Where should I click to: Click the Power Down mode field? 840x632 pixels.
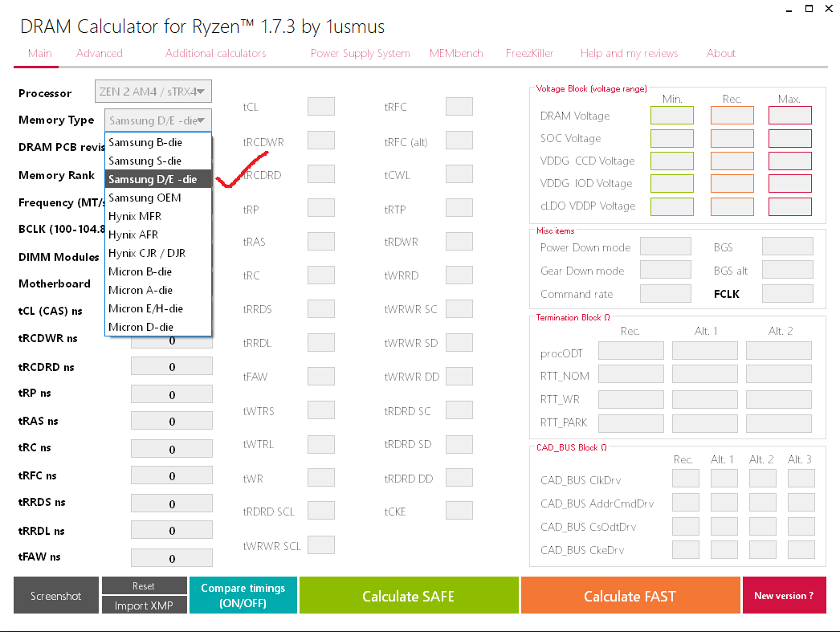[x=666, y=247]
